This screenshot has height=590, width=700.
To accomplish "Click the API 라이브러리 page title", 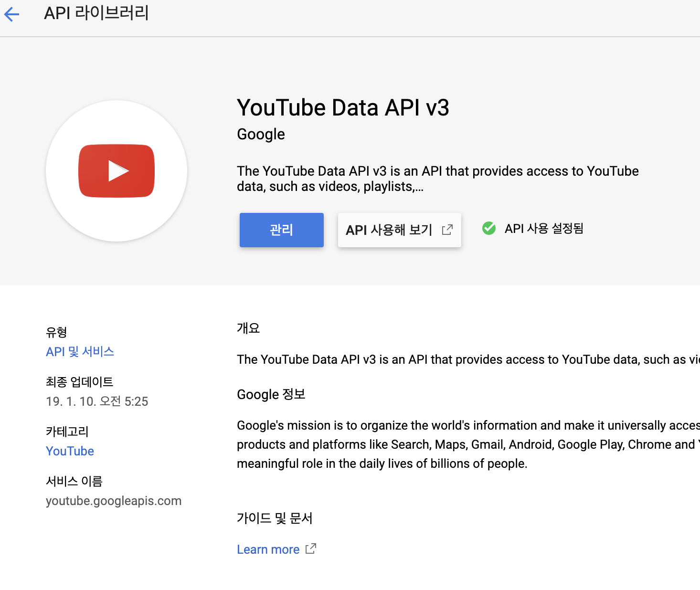I will pos(96,13).
